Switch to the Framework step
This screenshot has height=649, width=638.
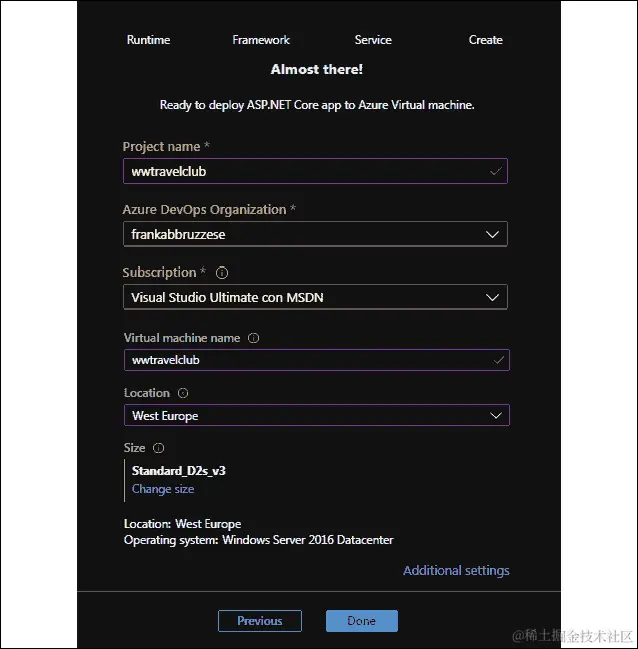pyautogui.click(x=261, y=40)
